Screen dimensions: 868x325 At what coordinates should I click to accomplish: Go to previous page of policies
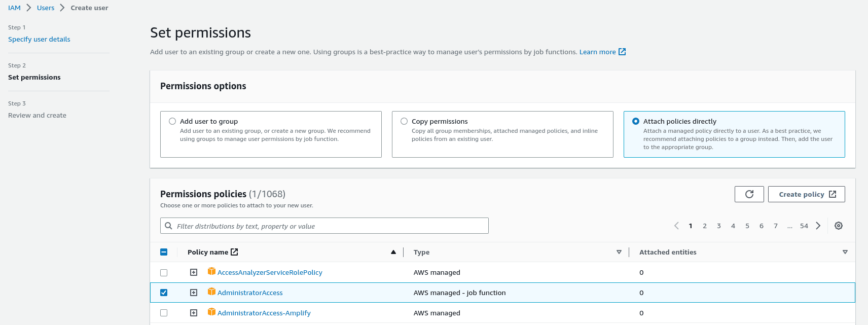676,226
